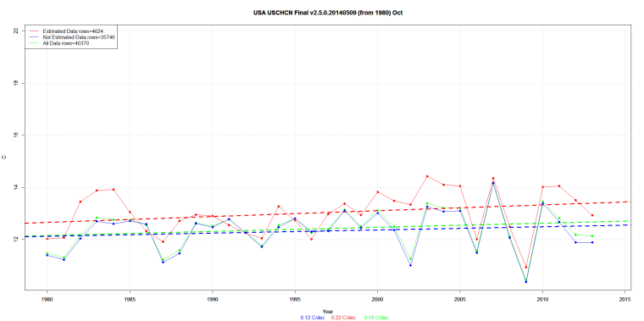
Task: Click y-axis tick label 18
Action: 15,83
